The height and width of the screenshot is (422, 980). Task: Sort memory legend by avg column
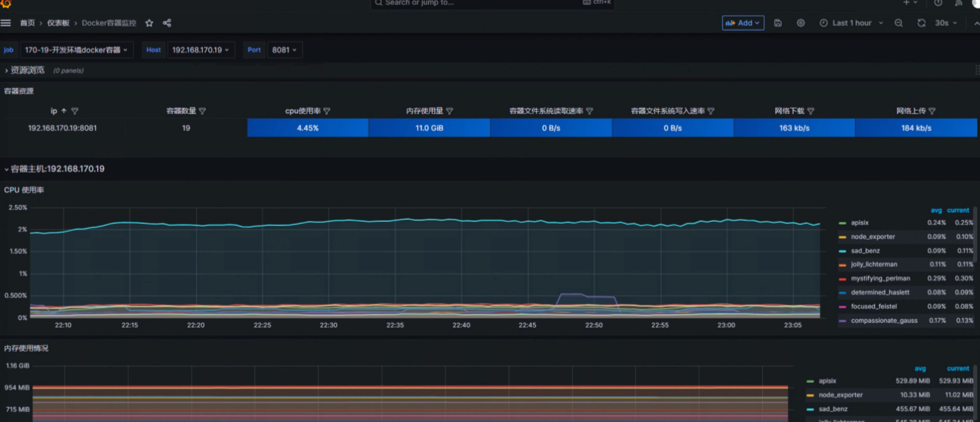click(x=921, y=369)
